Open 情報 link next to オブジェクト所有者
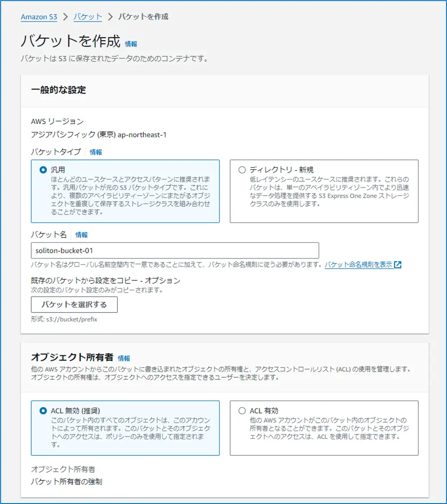The image size is (447, 504). click(124, 358)
